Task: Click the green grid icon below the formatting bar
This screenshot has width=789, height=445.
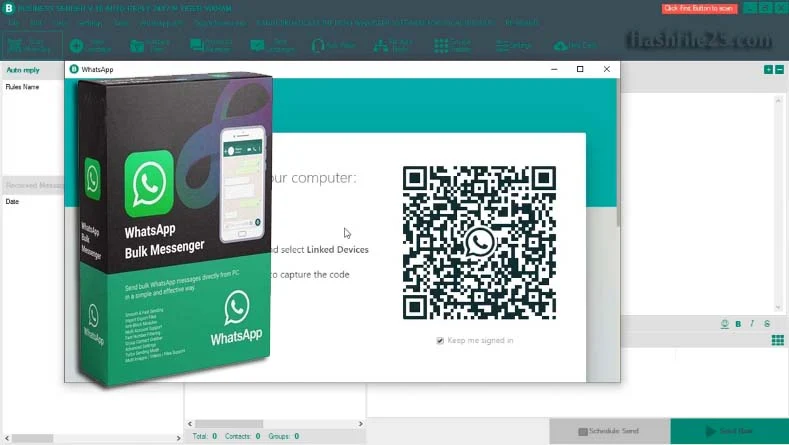Action: (777, 340)
